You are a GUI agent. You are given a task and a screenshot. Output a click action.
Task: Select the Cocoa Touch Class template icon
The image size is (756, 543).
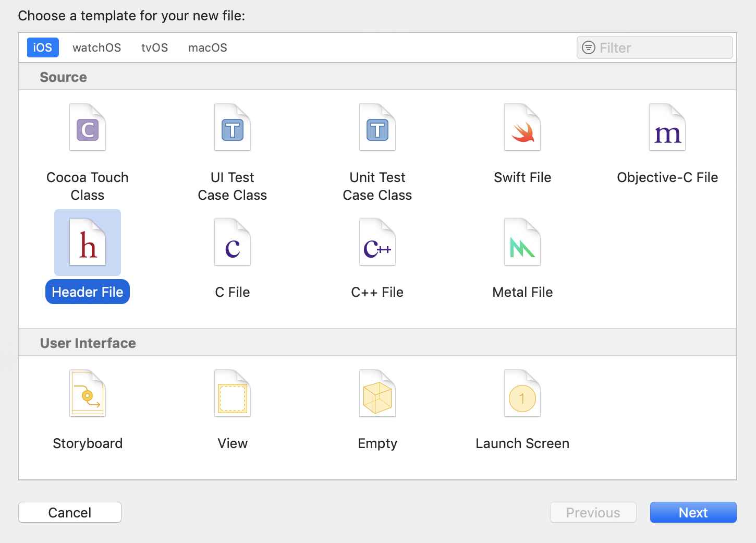88,127
